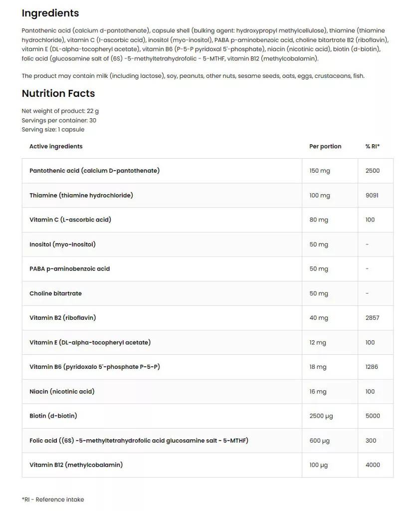
Task: Select the Pantothenic acid table row label
Action: tap(94, 171)
